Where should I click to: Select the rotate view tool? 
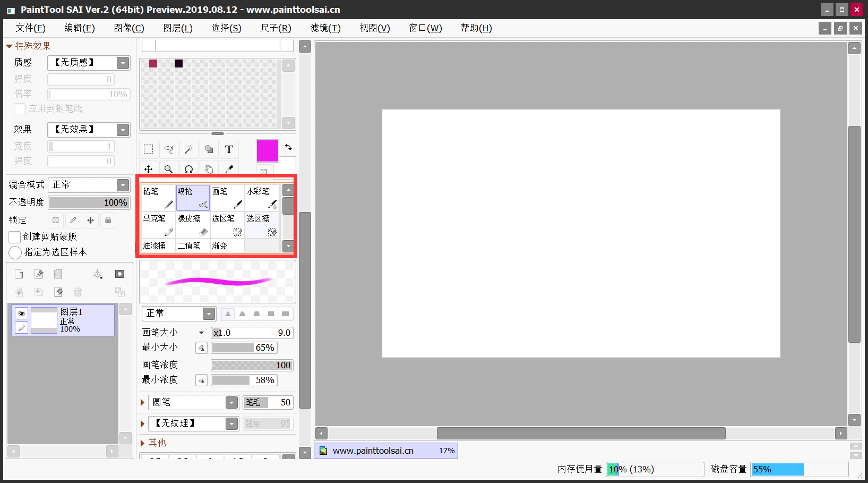(189, 168)
